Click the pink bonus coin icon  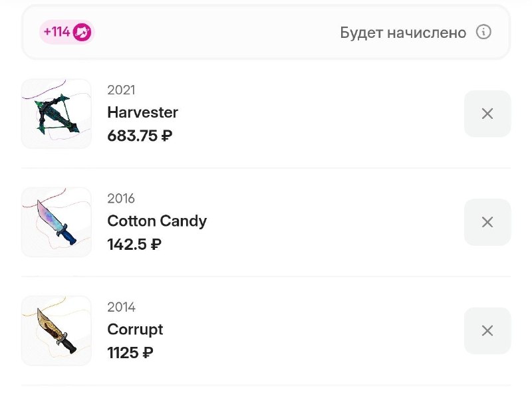coord(82,32)
